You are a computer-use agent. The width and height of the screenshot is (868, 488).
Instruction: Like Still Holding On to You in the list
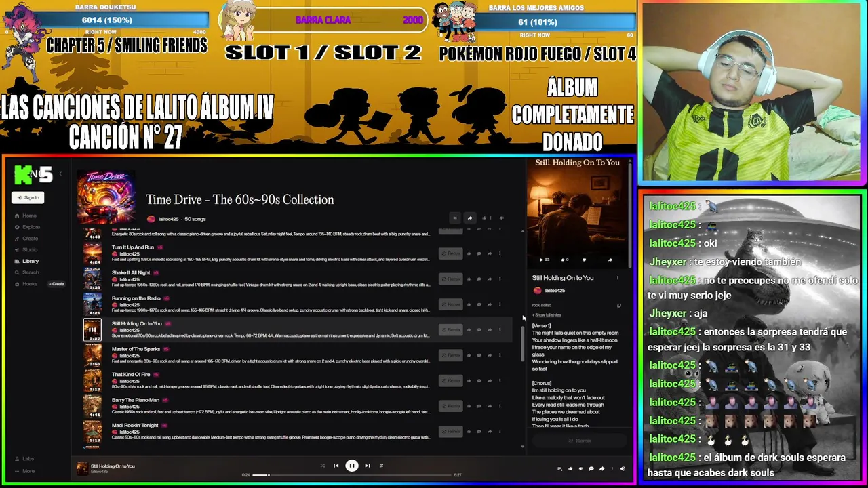click(469, 330)
